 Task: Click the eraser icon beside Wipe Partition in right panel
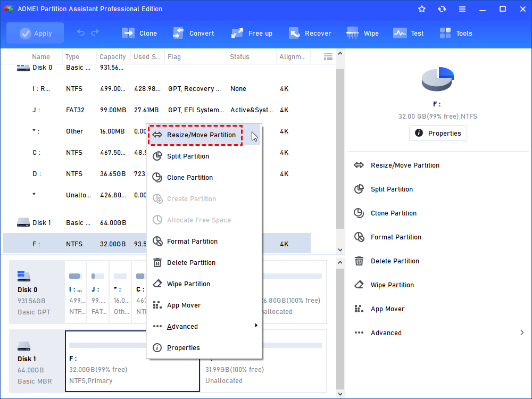pyautogui.click(x=359, y=285)
